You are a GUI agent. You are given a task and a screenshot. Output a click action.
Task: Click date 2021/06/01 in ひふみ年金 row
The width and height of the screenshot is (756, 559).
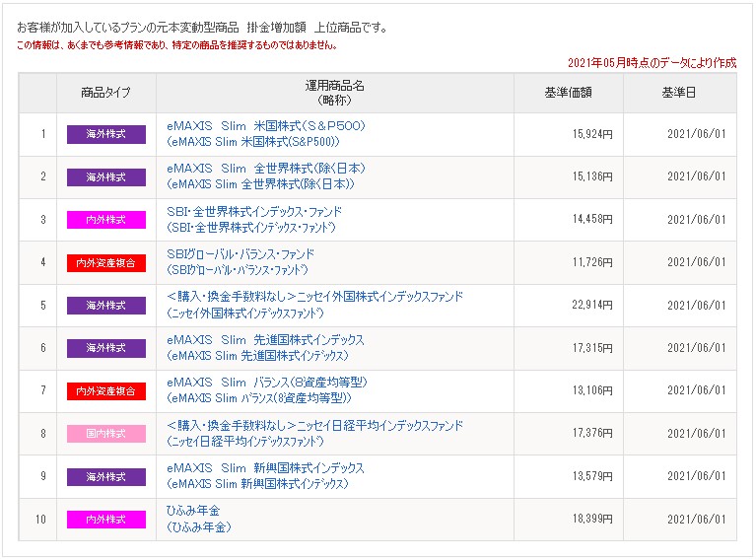[x=697, y=519]
